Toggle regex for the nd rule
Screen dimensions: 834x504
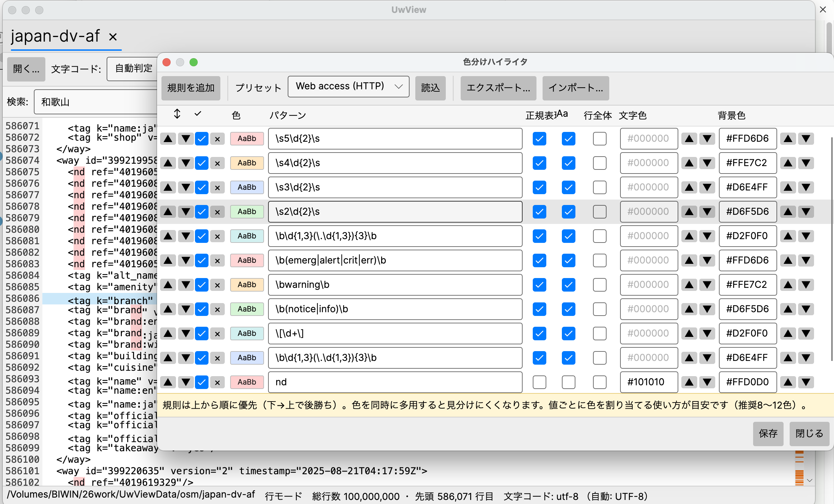tap(539, 382)
